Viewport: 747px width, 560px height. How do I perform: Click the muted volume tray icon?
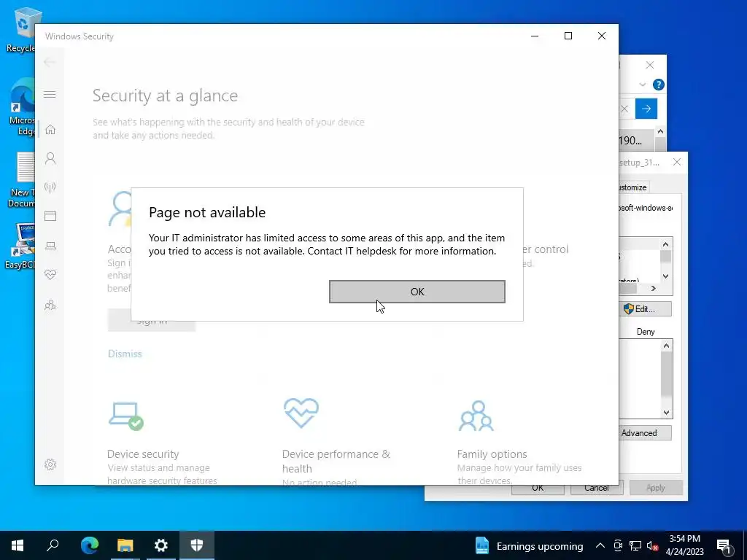652,545
